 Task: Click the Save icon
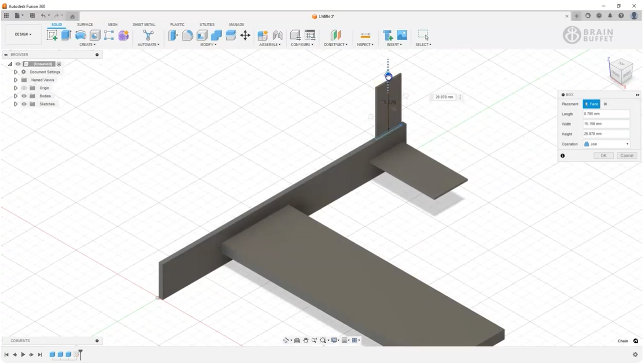pos(32,16)
